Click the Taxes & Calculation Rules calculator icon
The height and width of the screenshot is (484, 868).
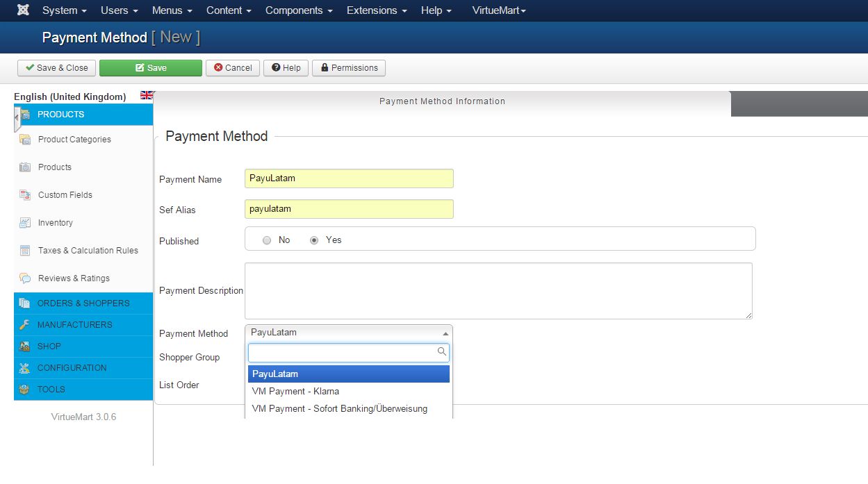25,251
